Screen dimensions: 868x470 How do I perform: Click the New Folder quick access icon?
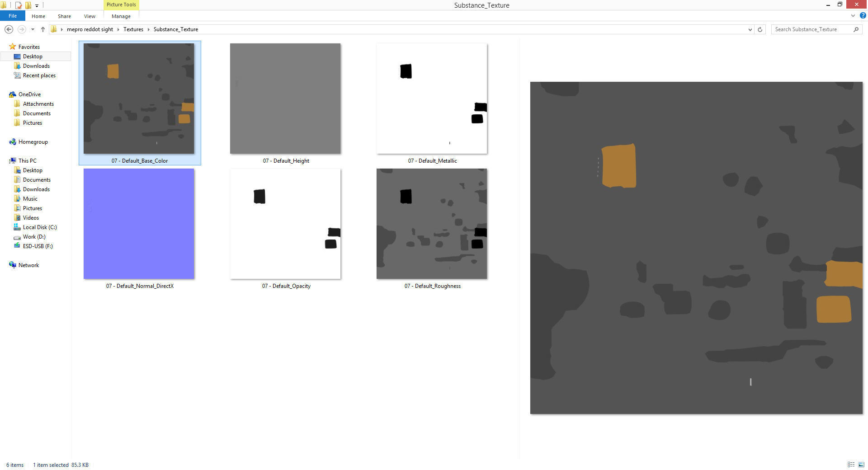[28, 5]
